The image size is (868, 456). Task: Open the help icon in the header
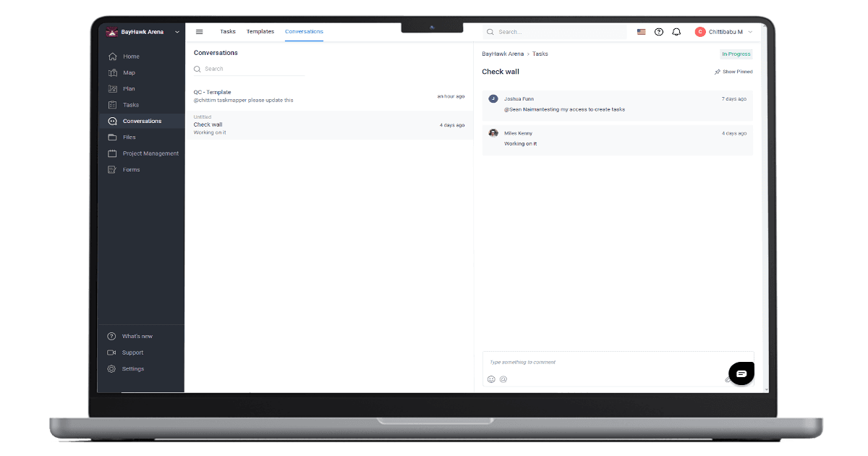(658, 31)
